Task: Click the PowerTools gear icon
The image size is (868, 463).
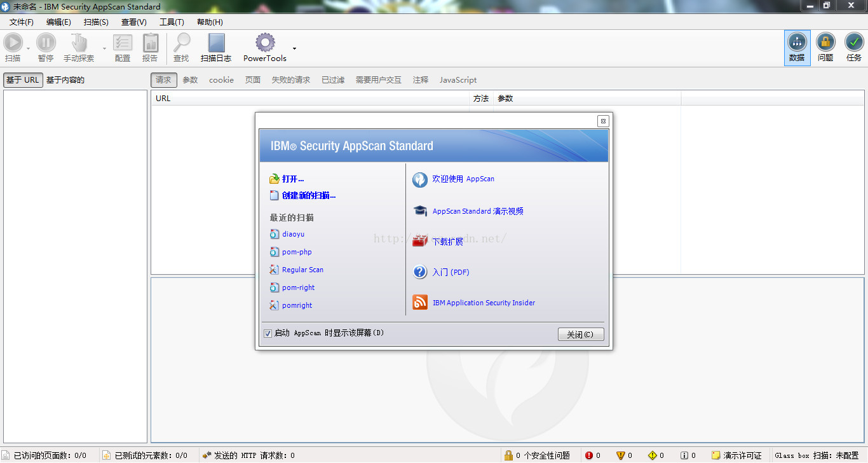Action: pyautogui.click(x=265, y=43)
